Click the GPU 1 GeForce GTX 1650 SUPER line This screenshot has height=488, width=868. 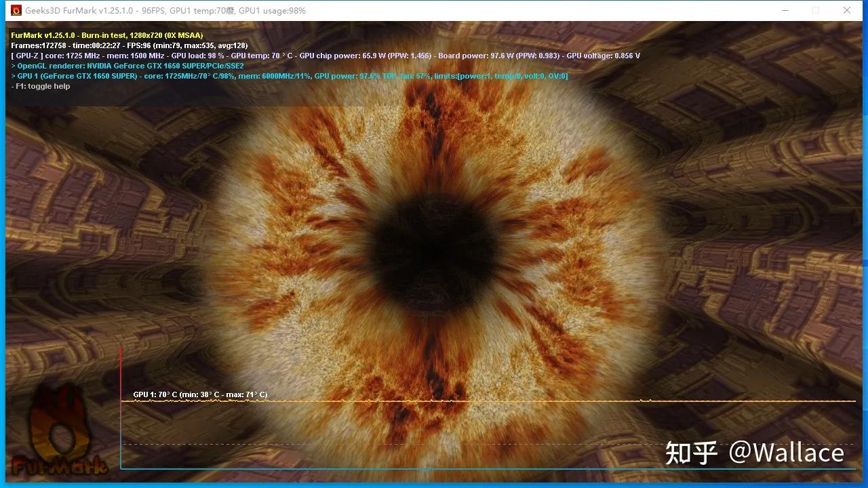tap(75, 76)
